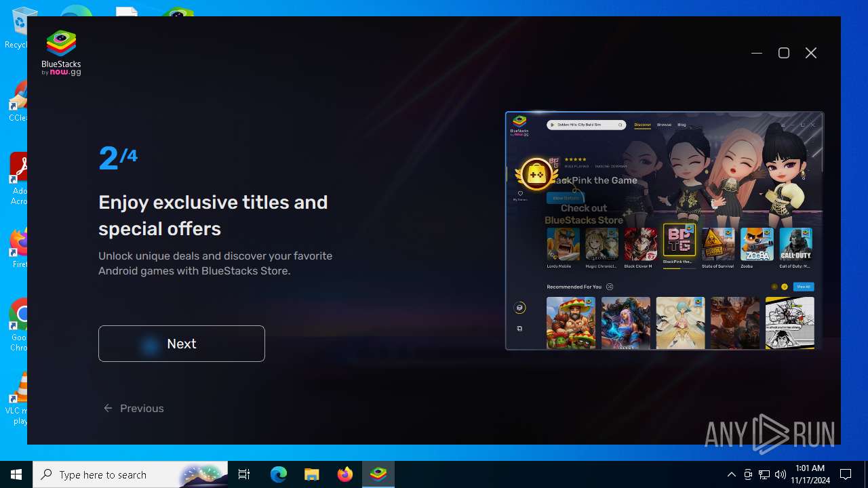The height and width of the screenshot is (488, 868).
Task: Click the Adobe Acrobat desktop shortcut
Action: point(17,179)
